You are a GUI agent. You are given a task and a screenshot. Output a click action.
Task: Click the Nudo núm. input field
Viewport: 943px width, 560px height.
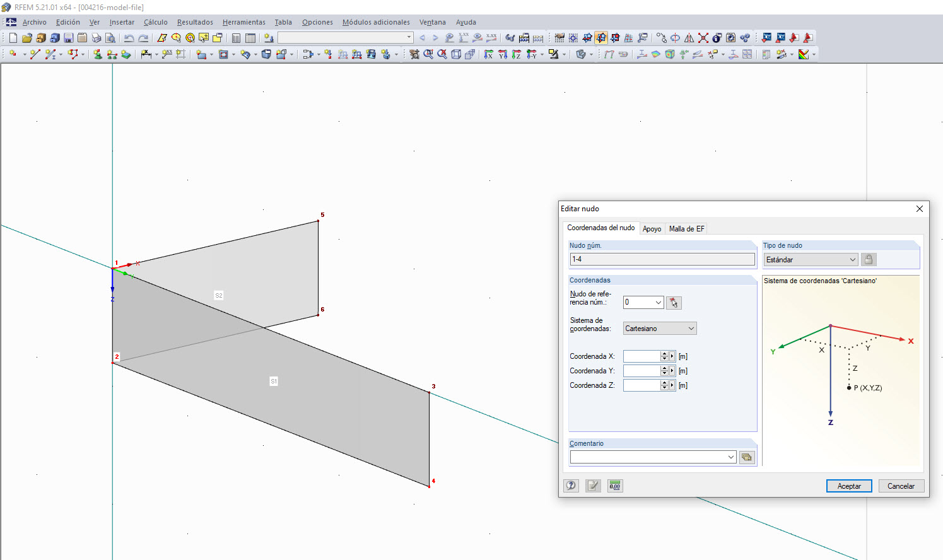662,259
